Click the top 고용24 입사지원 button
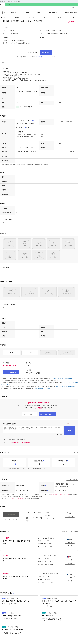The height and width of the screenshot is (644, 78). click(46, 52)
